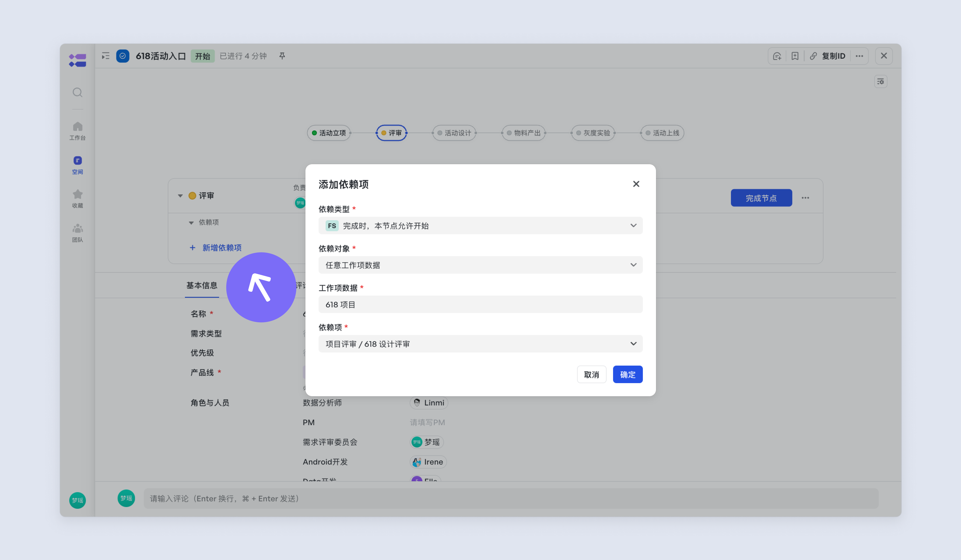This screenshot has width=961, height=560.
Task: Click the Linmi member chip
Action: [429, 403]
